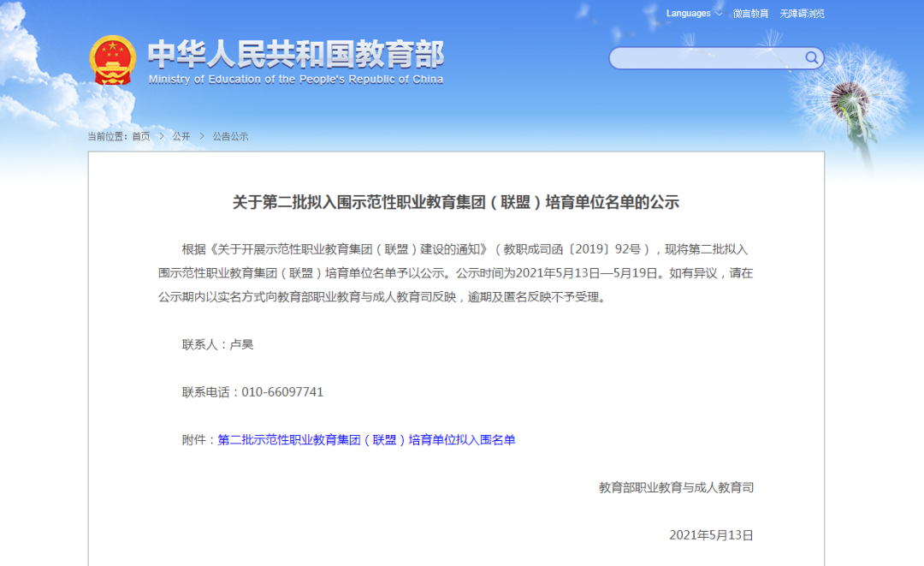The image size is (924, 566).
Task: Click the Ministry of Education English subtitle
Action: click(x=295, y=80)
